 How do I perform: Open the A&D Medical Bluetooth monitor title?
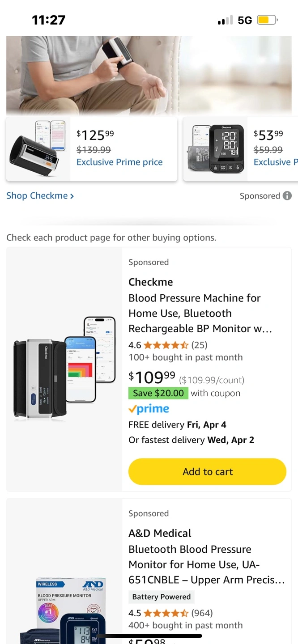[x=206, y=564]
